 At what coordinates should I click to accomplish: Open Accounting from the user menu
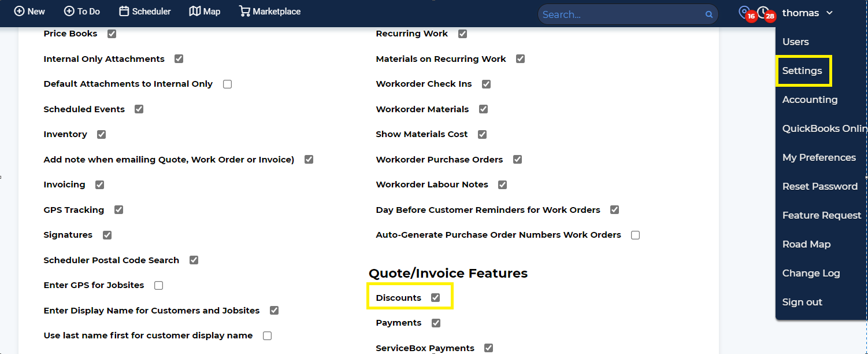(x=810, y=99)
